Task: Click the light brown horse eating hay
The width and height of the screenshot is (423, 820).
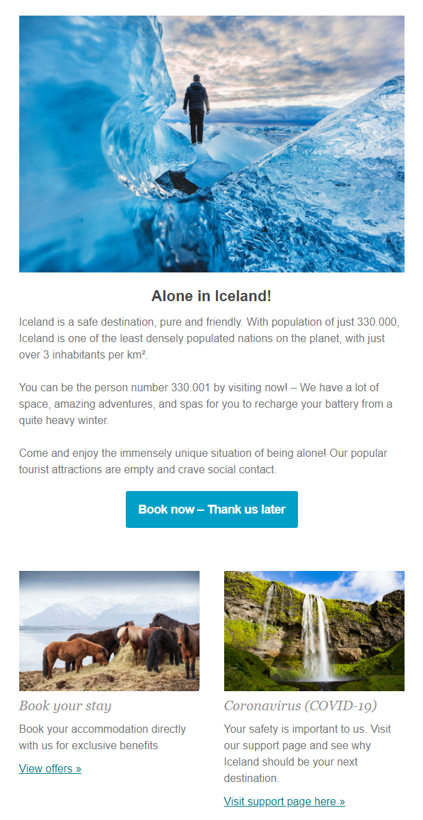Action: coord(75,656)
